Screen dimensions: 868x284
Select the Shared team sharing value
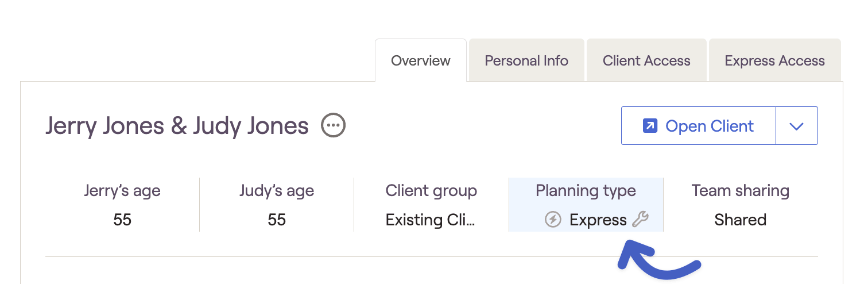pos(741,220)
